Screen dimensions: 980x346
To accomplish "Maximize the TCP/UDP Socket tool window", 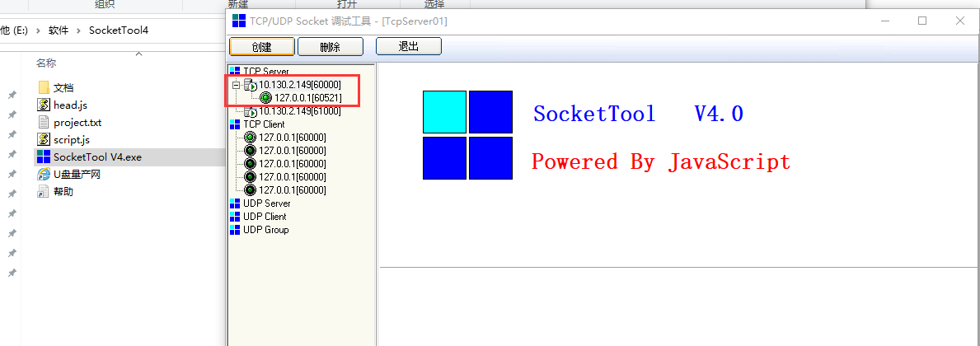I will (921, 21).
